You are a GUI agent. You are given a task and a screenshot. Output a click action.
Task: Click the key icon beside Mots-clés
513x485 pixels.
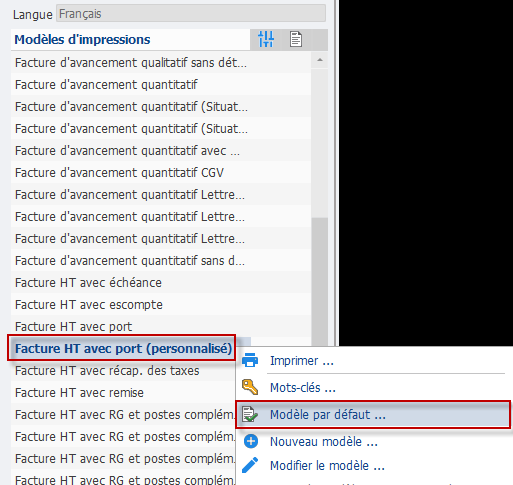pyautogui.click(x=250, y=387)
